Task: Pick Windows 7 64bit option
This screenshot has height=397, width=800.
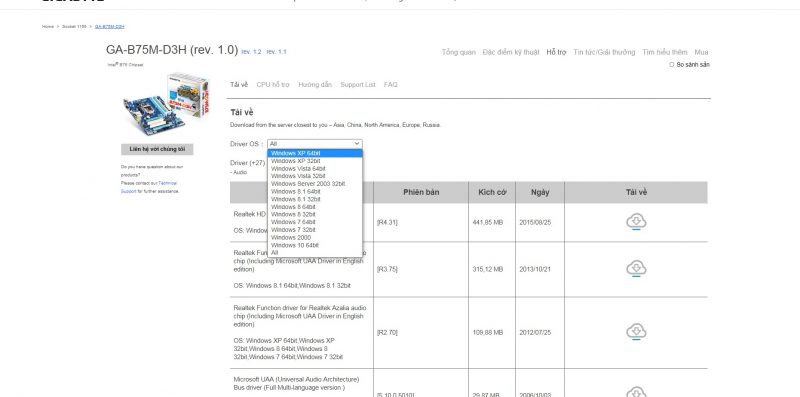Action: (315, 222)
